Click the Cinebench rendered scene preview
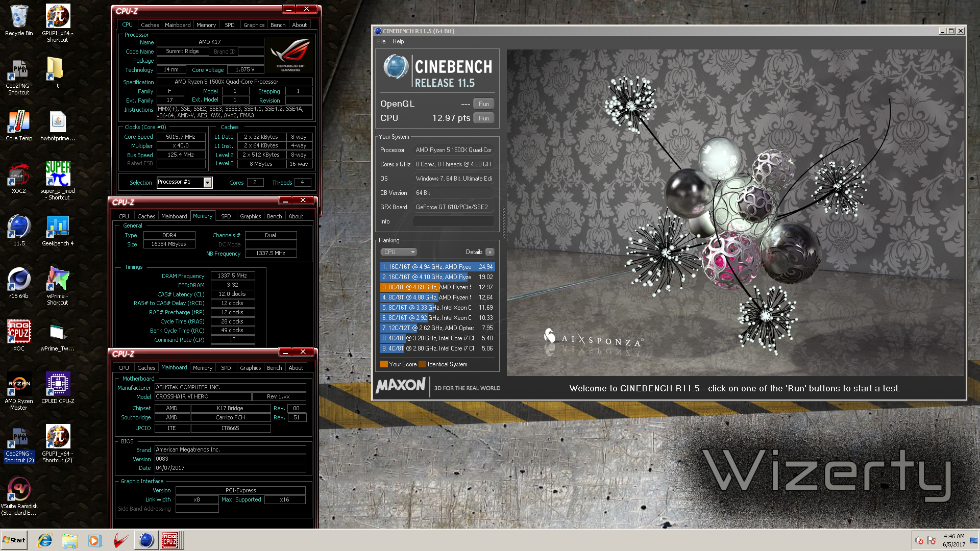 click(x=736, y=213)
